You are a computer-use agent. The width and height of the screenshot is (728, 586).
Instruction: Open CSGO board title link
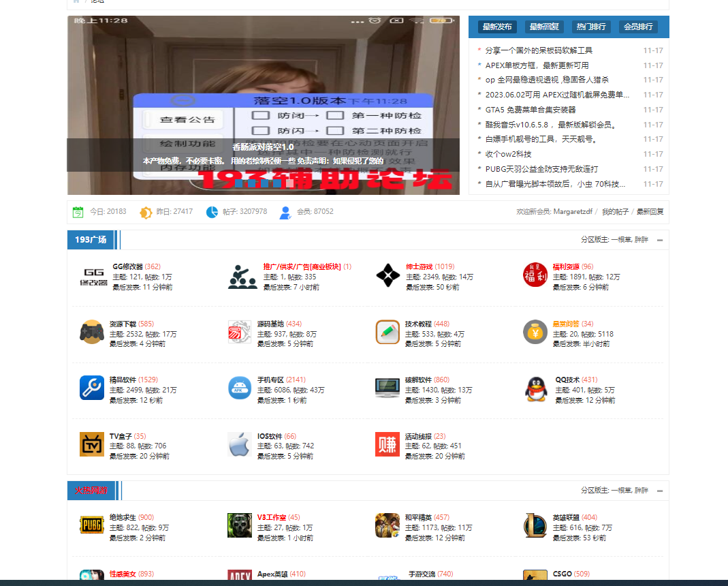click(x=563, y=574)
